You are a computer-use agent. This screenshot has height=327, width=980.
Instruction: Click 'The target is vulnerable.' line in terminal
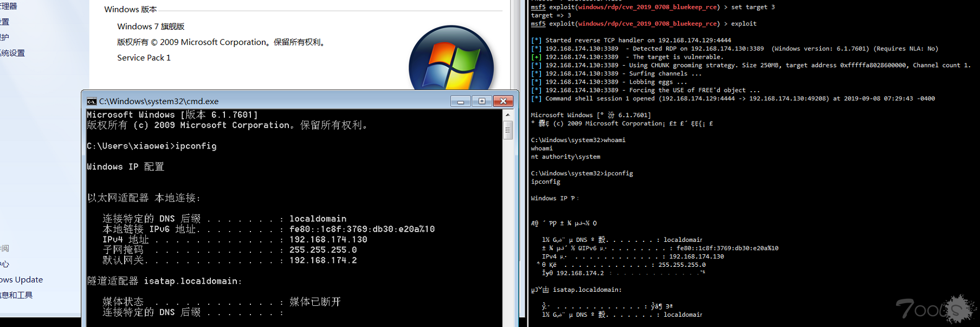click(x=627, y=57)
